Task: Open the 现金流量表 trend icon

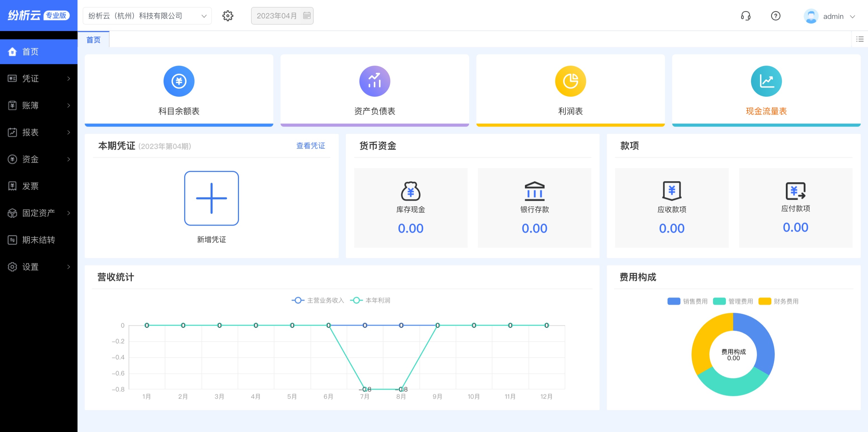Action: point(766,81)
